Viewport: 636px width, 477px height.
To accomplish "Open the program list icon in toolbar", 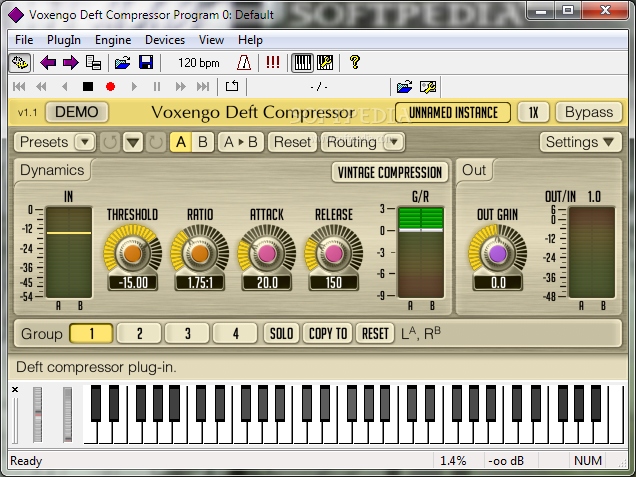I will (x=93, y=63).
